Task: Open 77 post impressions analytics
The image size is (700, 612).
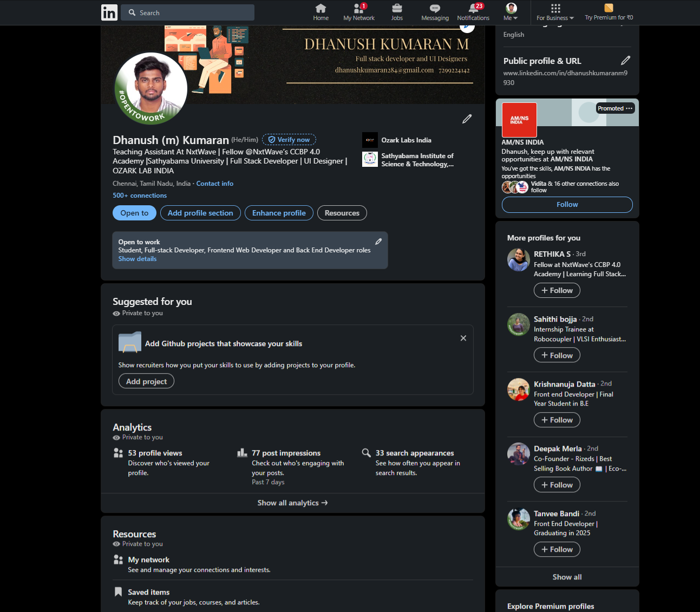Action: [286, 453]
